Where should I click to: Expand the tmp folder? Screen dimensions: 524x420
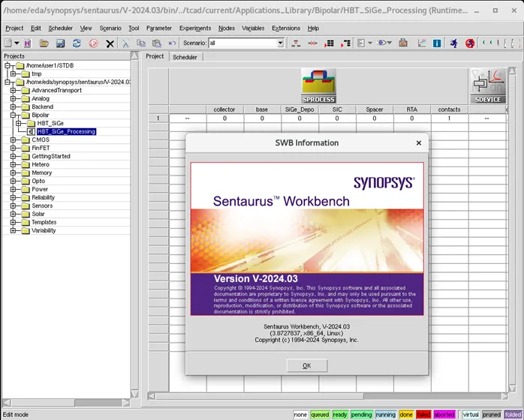click(13, 73)
